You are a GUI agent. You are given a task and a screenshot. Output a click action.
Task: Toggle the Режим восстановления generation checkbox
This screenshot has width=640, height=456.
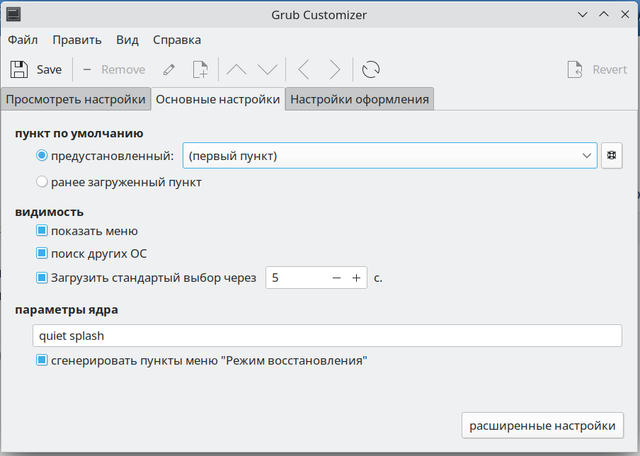coord(42,360)
